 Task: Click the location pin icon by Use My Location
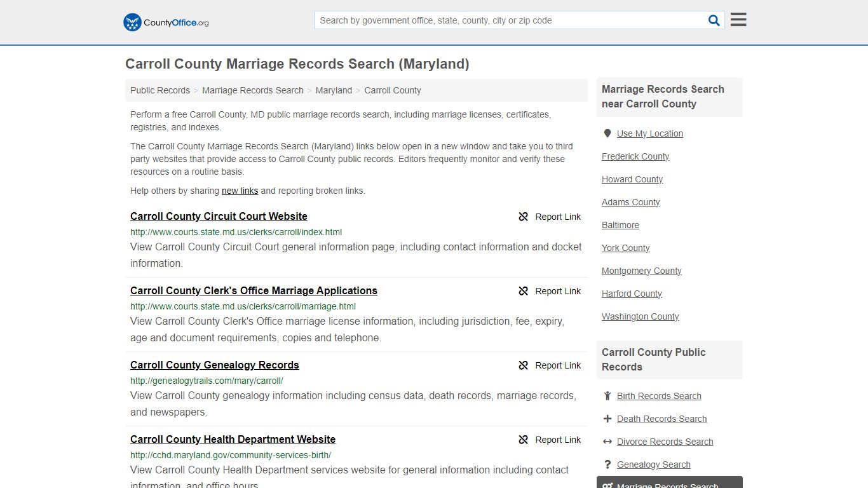(x=607, y=133)
